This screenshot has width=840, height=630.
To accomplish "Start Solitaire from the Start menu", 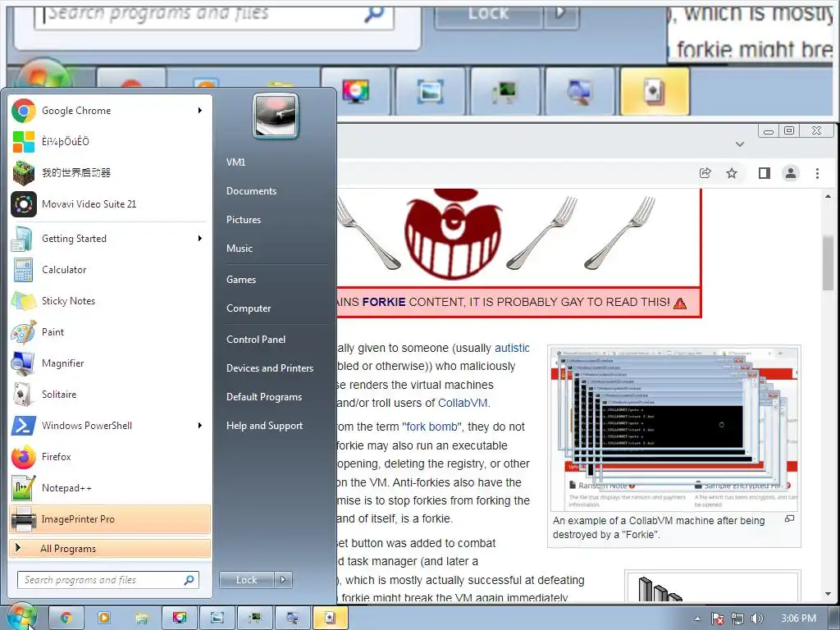I will click(x=110, y=395).
